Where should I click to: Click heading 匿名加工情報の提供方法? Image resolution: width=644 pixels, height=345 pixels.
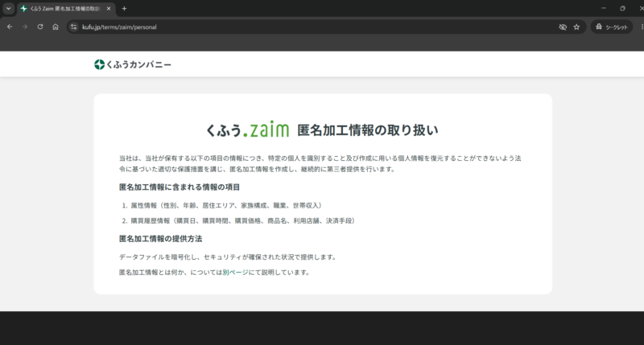click(160, 239)
